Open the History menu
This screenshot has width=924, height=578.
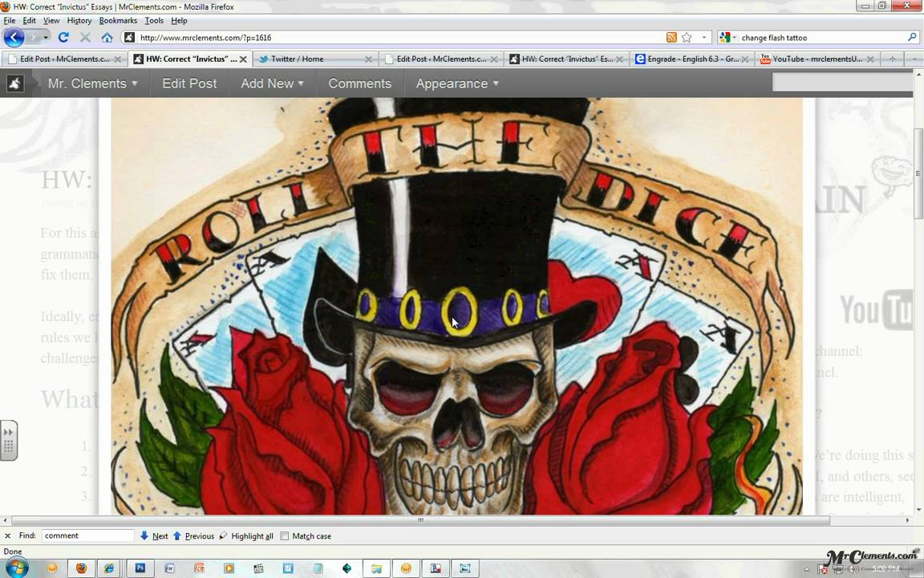tap(79, 20)
